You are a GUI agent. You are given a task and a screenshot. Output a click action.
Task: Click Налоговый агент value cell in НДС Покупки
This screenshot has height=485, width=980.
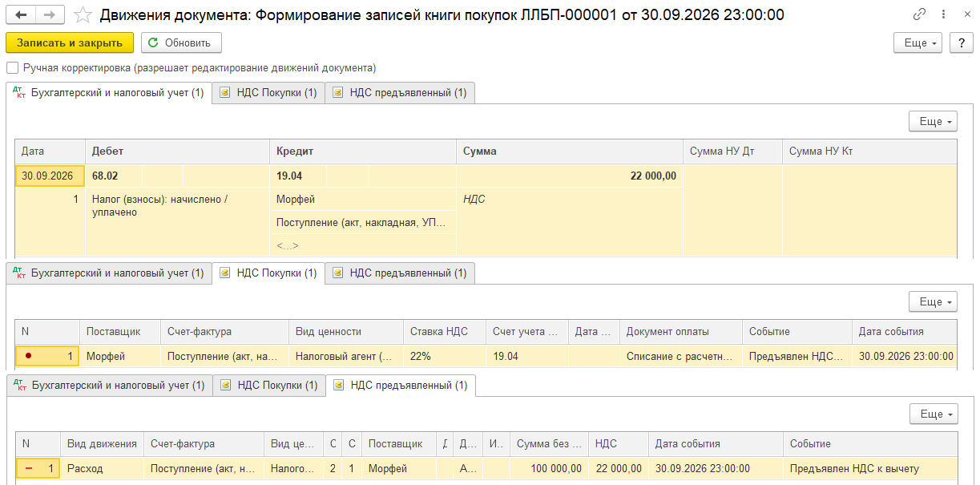click(x=345, y=356)
